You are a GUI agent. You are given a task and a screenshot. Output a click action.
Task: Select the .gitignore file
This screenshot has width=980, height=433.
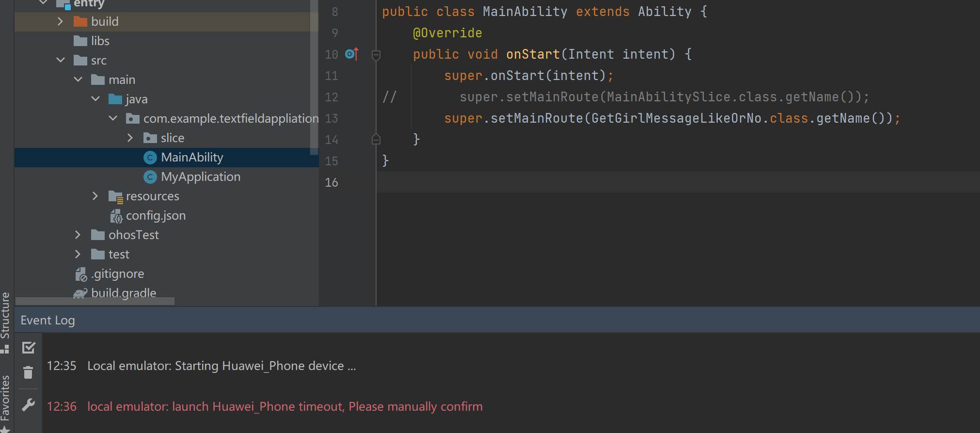166,273
